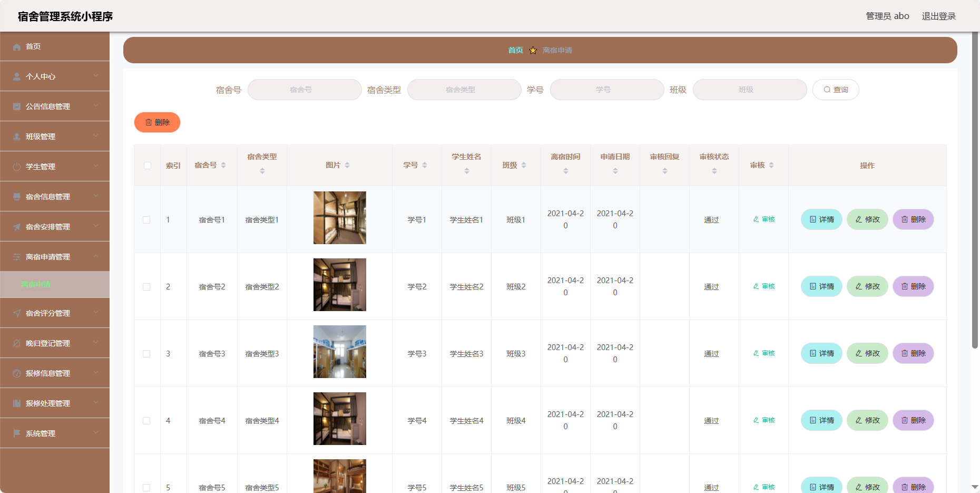Sort by 班级 using the header arrows
Viewport: 980px width, 493px height.
[524, 166]
